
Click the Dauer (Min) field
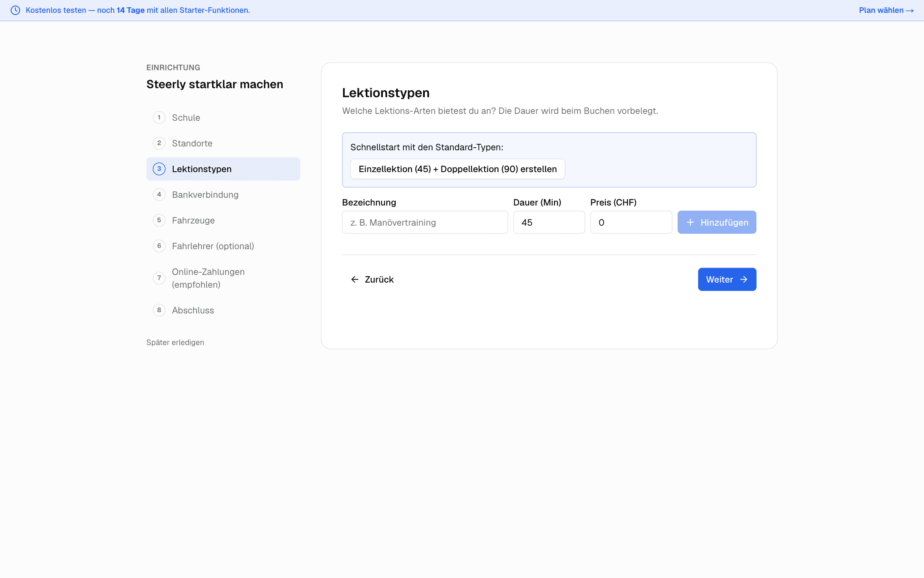click(549, 222)
